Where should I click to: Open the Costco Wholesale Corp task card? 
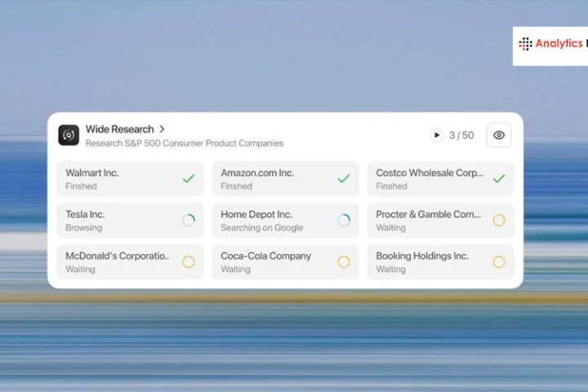point(441,179)
